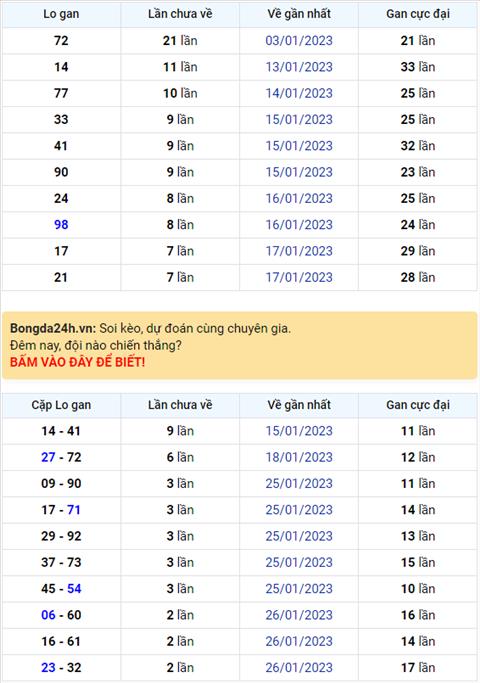Open date 17/01/2023 in row 21
The width and height of the screenshot is (480, 683).
click(299, 277)
